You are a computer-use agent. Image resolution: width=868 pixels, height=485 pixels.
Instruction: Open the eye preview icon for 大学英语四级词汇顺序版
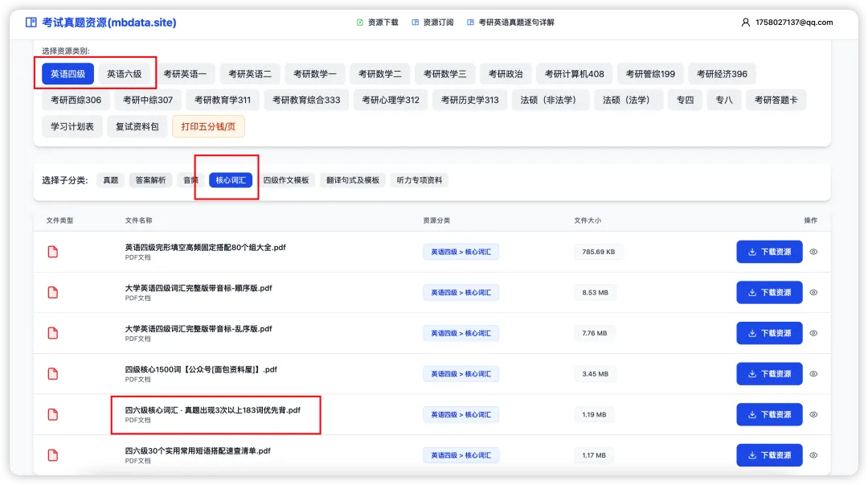coord(813,292)
